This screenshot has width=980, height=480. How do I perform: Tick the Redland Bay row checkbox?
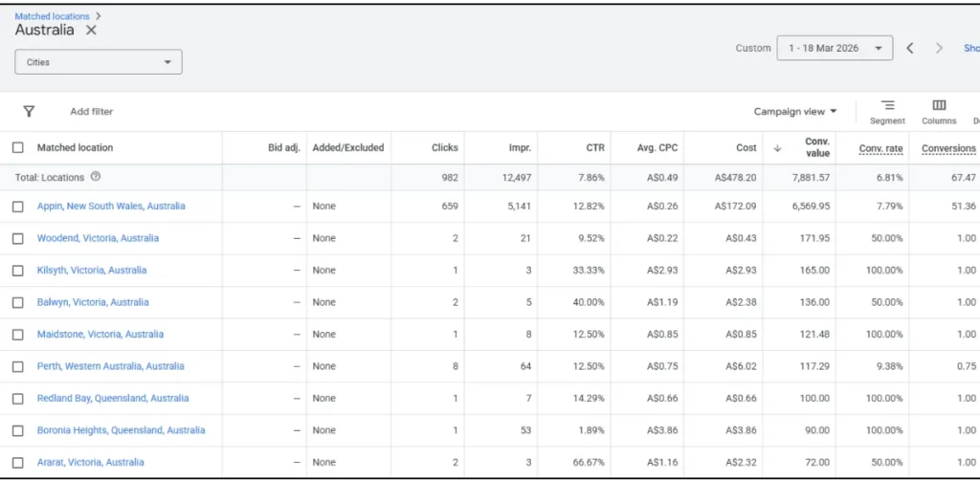point(18,398)
